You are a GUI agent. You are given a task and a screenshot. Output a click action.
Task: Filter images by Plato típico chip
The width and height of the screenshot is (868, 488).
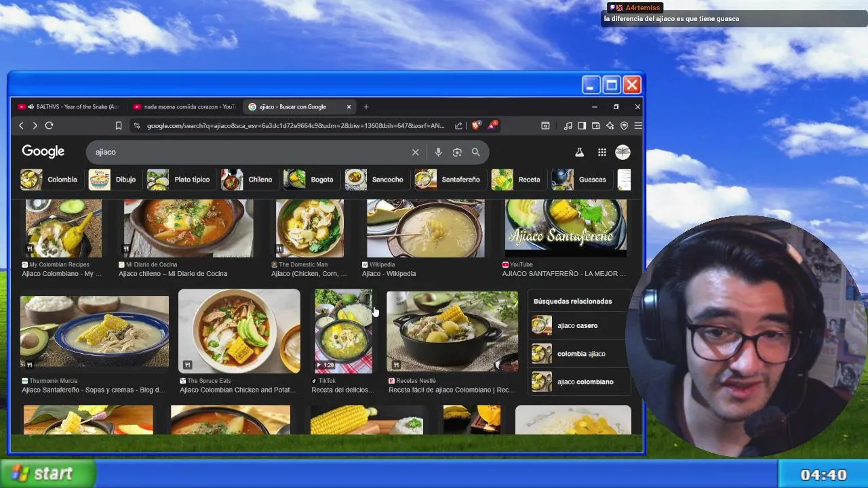point(180,180)
